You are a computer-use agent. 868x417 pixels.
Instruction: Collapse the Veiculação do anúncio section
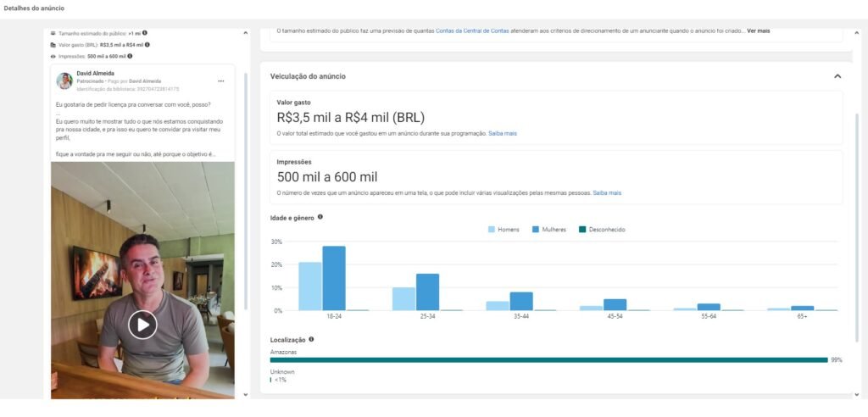click(837, 76)
